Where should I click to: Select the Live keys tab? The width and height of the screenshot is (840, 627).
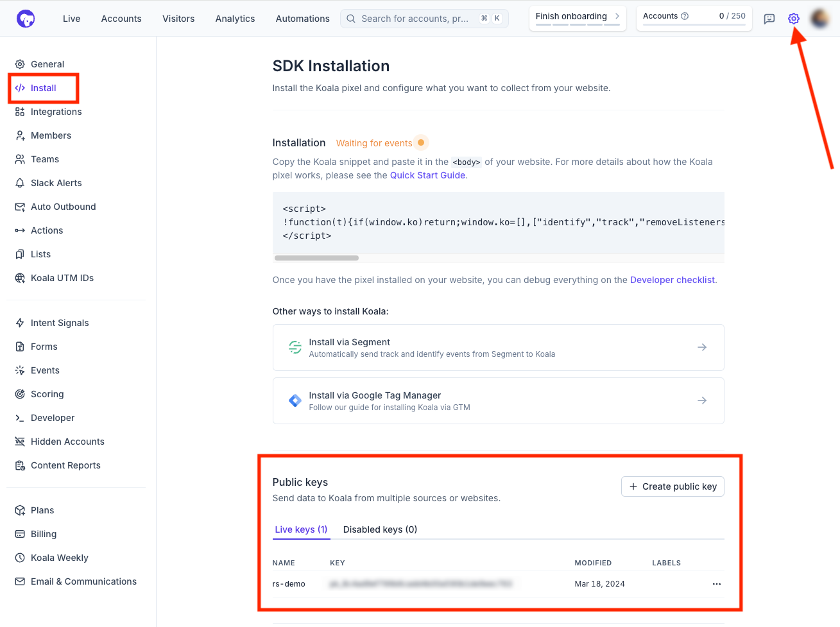tap(301, 529)
